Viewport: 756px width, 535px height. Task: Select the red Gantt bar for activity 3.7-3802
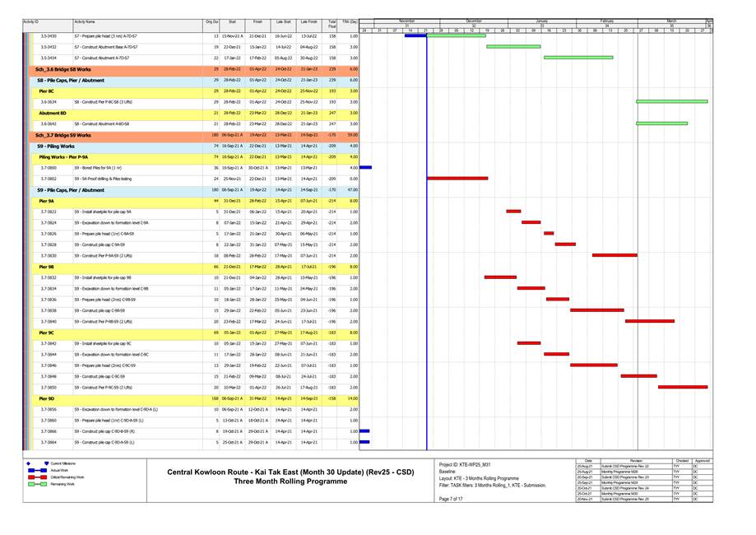tap(457, 178)
